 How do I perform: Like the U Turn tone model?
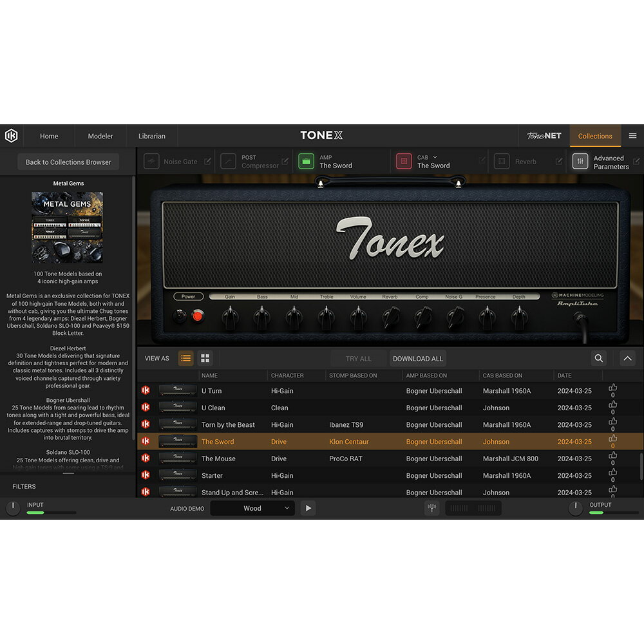click(x=613, y=388)
